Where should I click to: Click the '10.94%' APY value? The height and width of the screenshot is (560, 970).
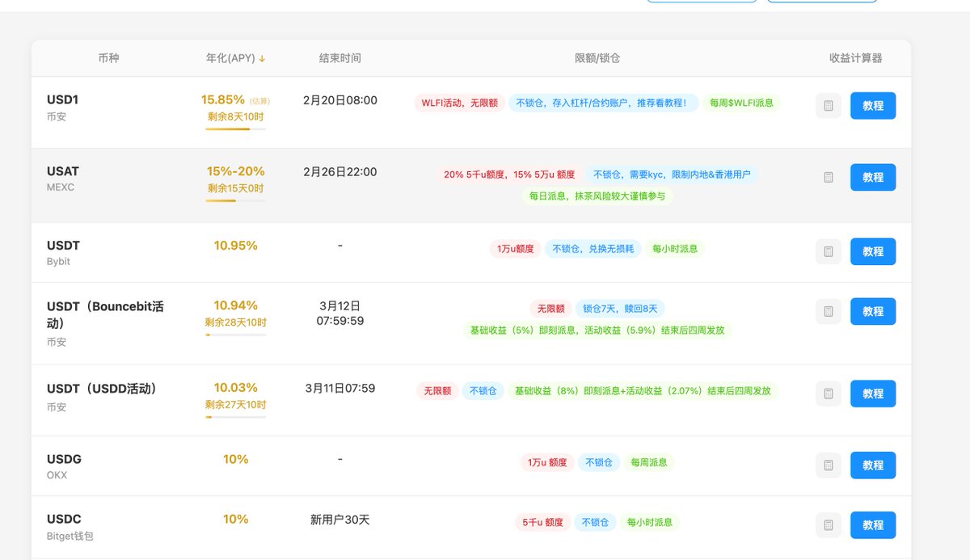[x=236, y=305]
